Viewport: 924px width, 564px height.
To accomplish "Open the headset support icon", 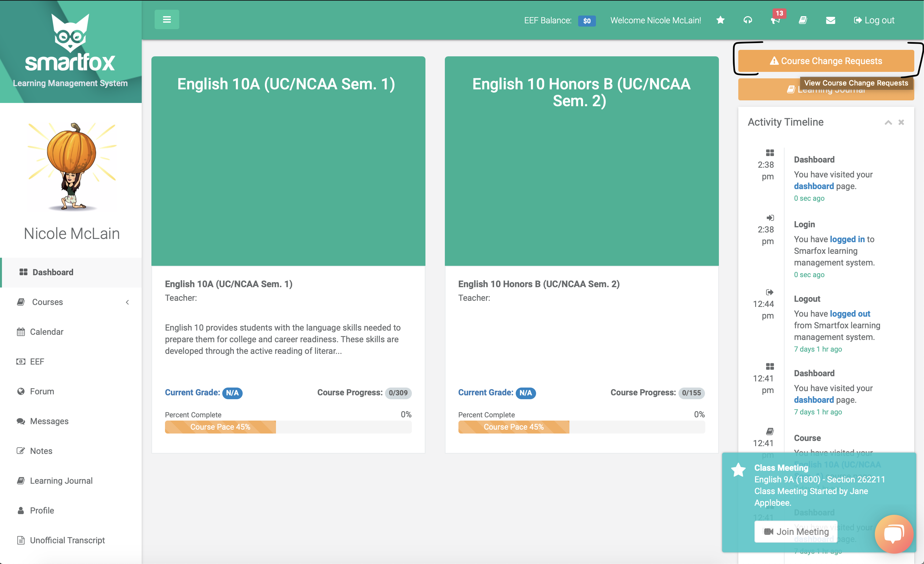I will (x=747, y=20).
